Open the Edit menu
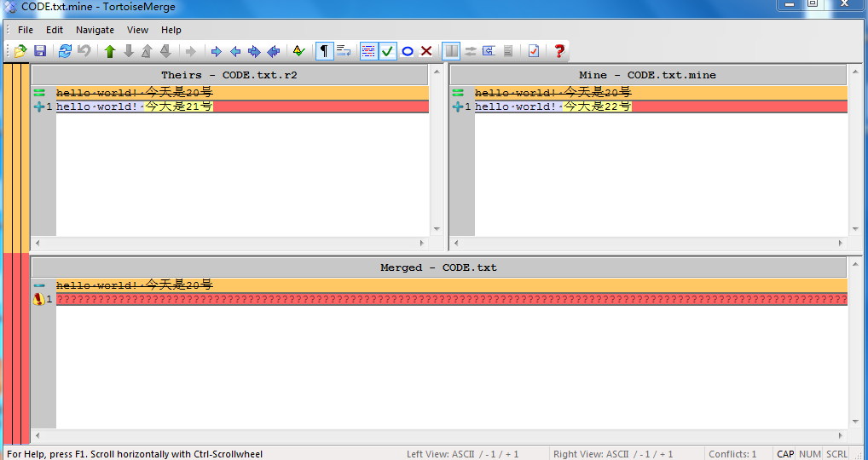The height and width of the screenshot is (460, 868). pos(55,30)
